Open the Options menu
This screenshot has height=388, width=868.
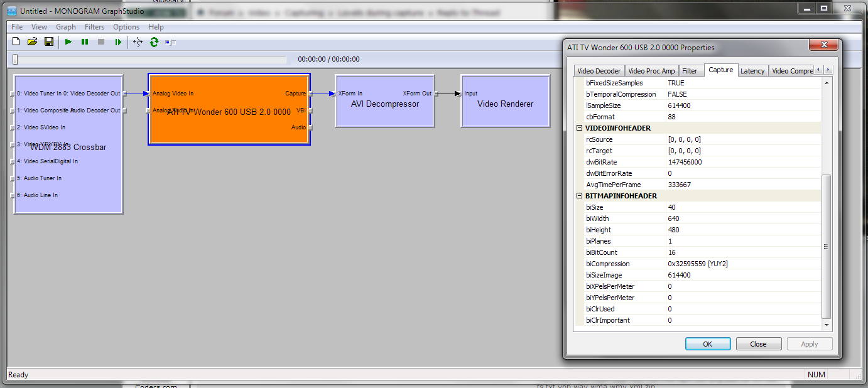click(126, 27)
